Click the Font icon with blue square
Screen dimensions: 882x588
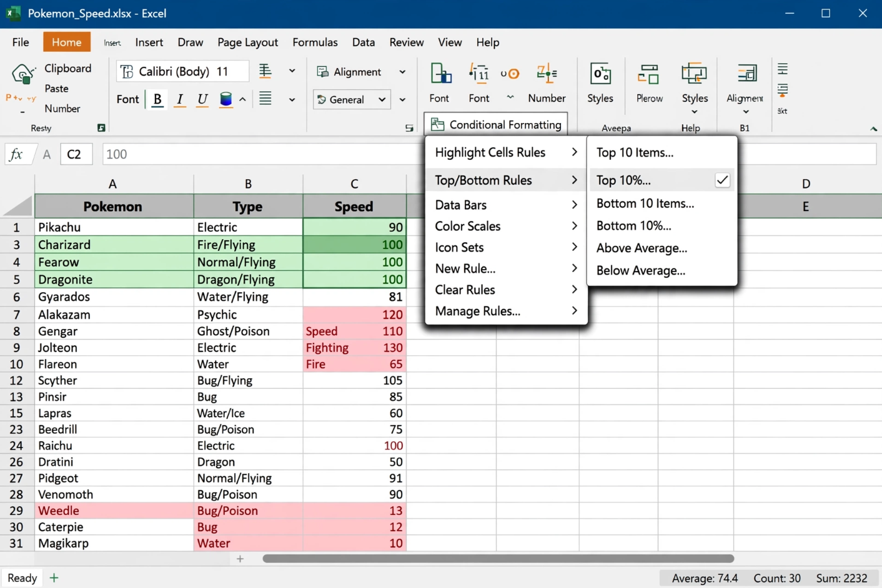pos(440,75)
